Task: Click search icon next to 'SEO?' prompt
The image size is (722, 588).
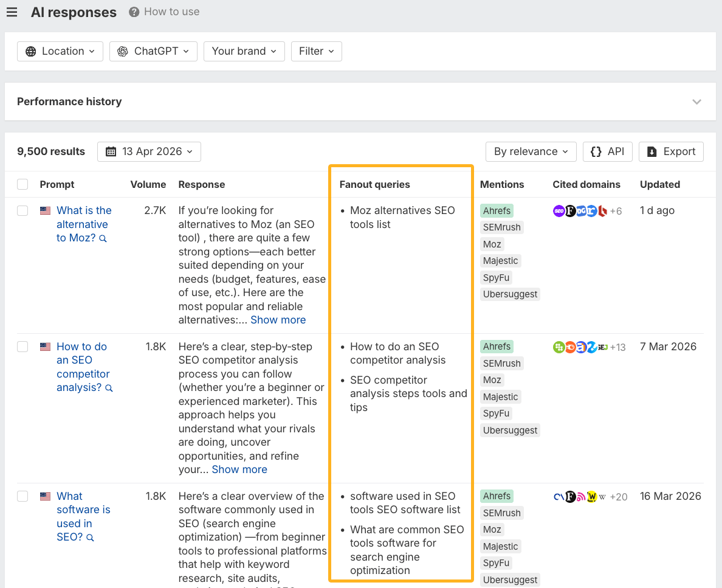Action: 90,538
